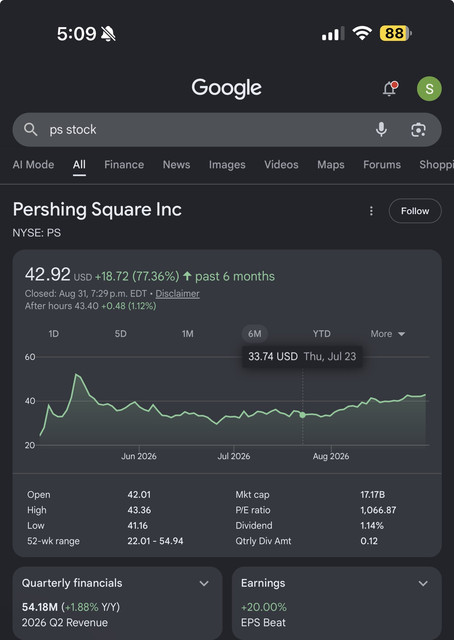Expand the Earnings card
The width and height of the screenshot is (454, 640).
pyautogui.click(x=423, y=583)
